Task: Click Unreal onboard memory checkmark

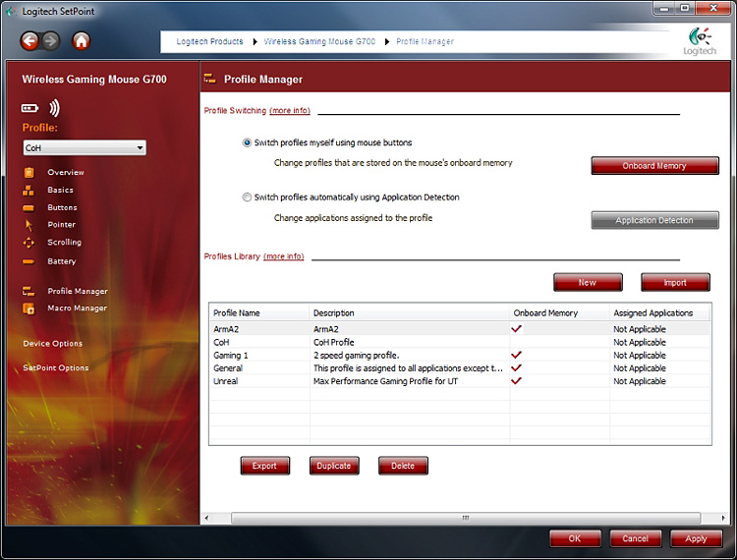Action: (x=516, y=380)
